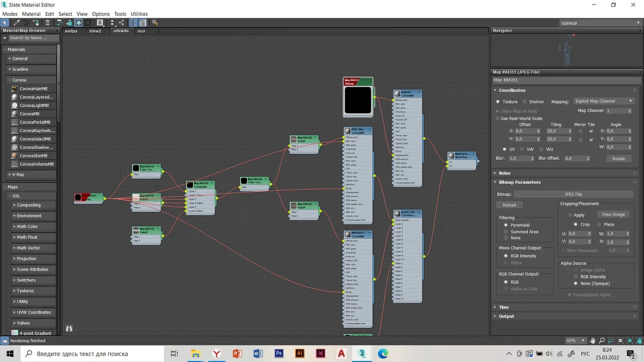The image size is (644, 362).
Task: Select the Texture radio button
Action: click(x=498, y=102)
